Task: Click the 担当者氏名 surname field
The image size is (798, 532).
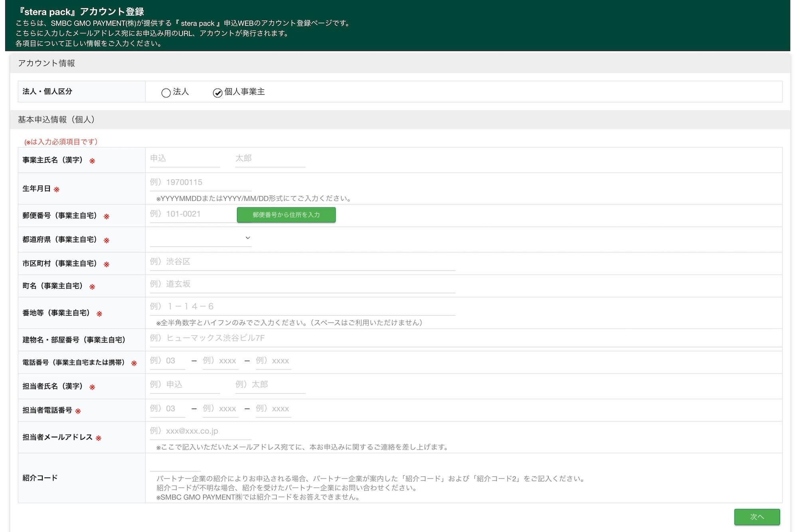Action: pyautogui.click(x=185, y=385)
